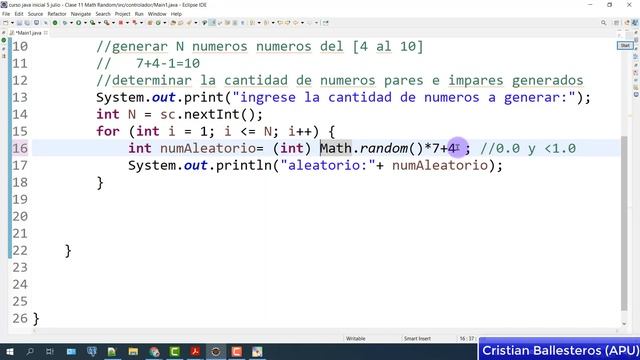640x360 pixels.
Task: Open the Windows Start menu
Action: click(x=9, y=351)
